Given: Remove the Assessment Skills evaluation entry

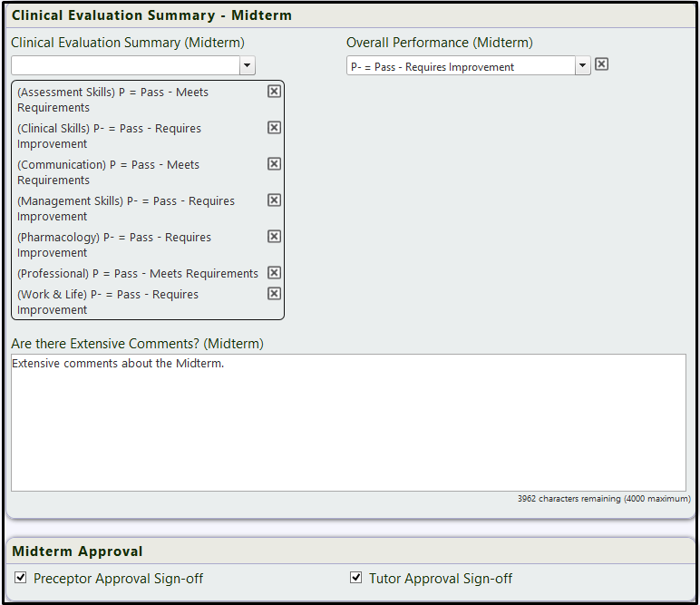Looking at the screenshot, I should pos(274,92).
